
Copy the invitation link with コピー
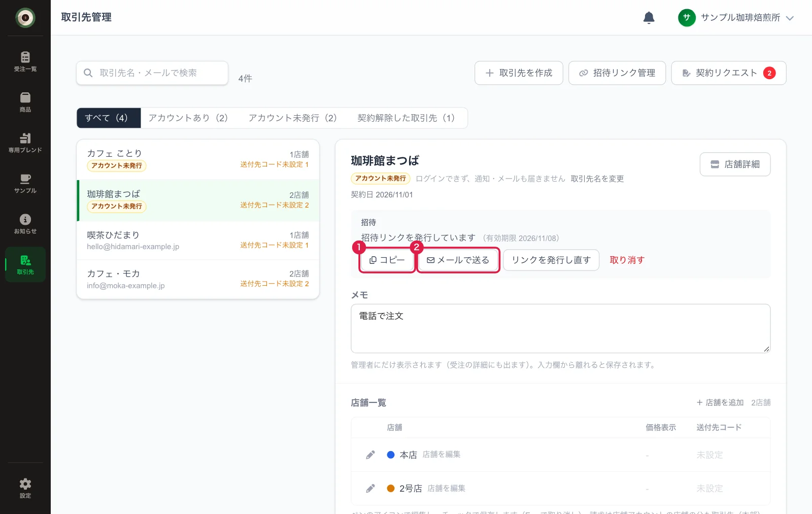tap(387, 260)
